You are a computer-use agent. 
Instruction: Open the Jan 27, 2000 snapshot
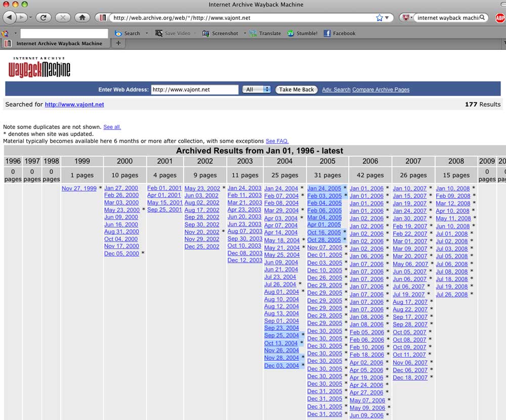(x=121, y=188)
